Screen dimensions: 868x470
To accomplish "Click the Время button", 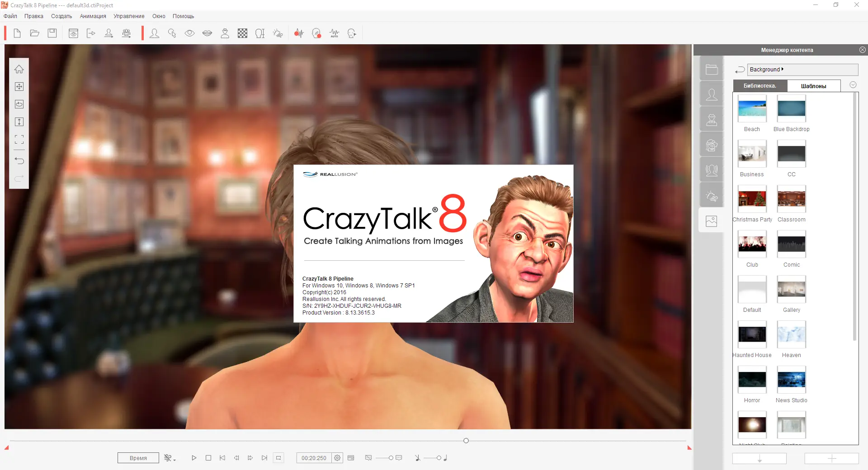I will point(138,458).
